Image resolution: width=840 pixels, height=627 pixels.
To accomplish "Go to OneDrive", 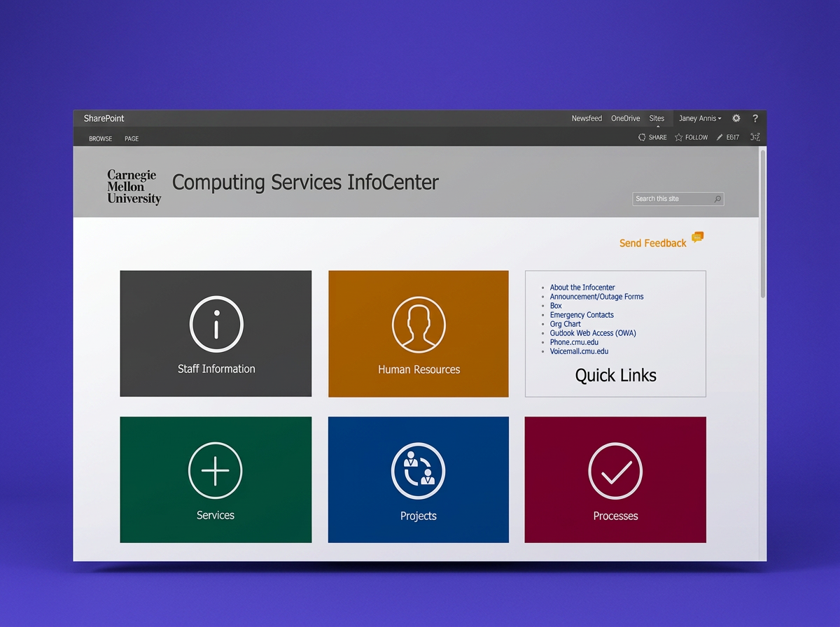I will 626,118.
